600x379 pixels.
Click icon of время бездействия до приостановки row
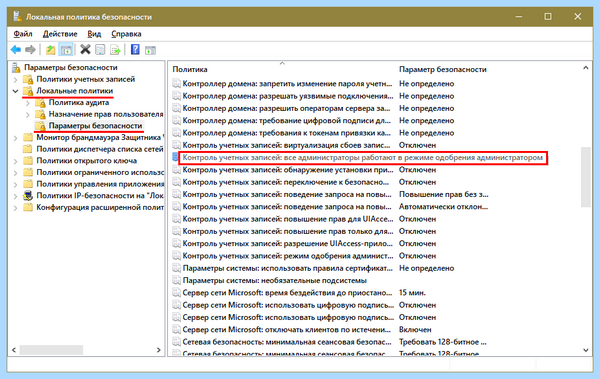click(x=176, y=292)
